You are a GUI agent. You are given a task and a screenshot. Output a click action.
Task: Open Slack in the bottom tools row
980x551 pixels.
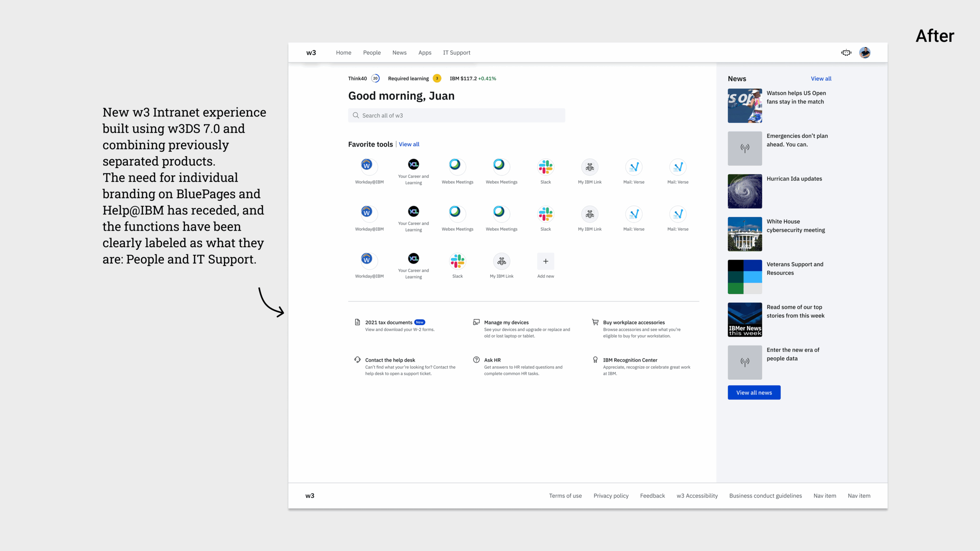coord(457,261)
